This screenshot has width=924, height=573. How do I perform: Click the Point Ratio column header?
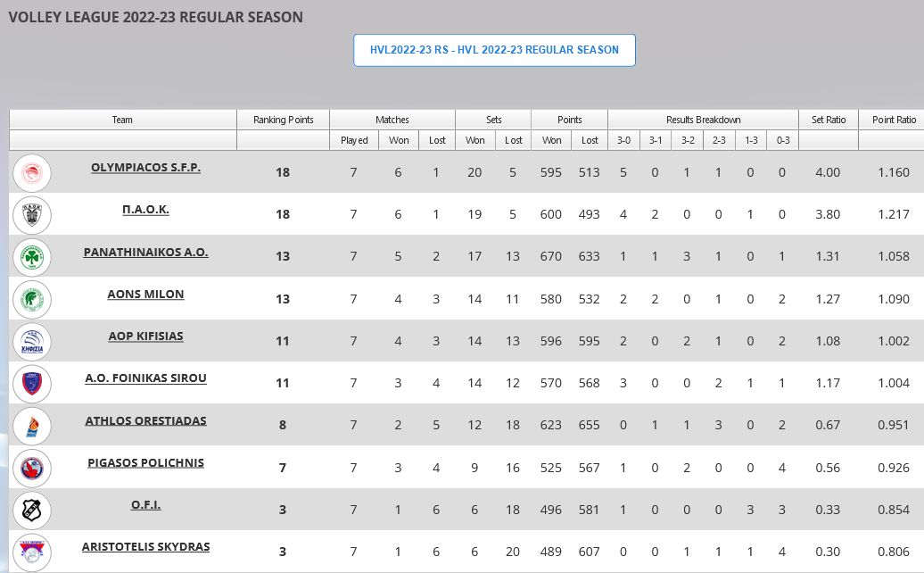(x=894, y=120)
